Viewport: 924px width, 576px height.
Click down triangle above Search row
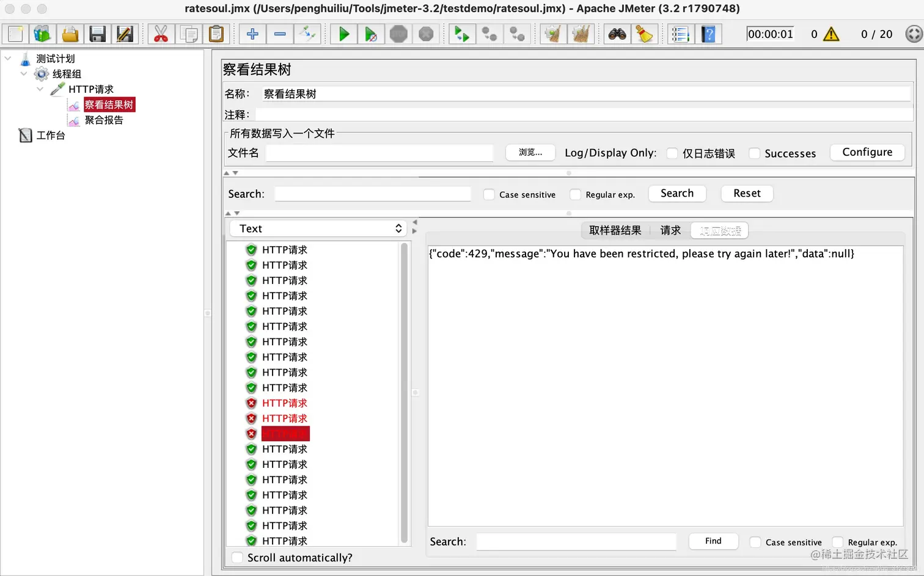[235, 173]
